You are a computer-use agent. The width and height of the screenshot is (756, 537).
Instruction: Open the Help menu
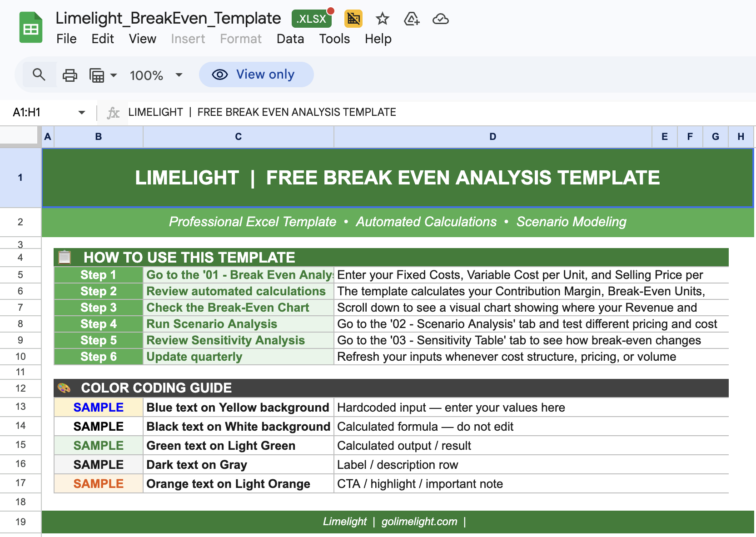click(x=378, y=39)
